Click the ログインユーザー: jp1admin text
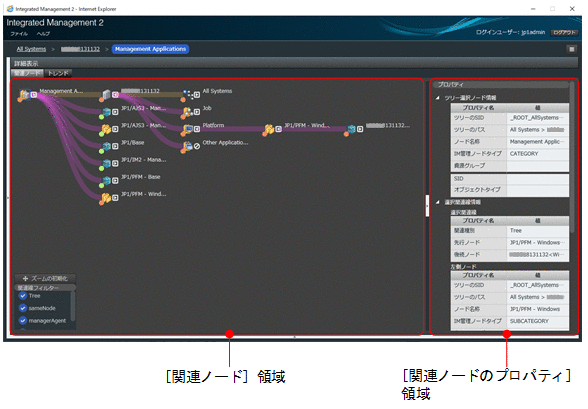This screenshot has width=588, height=409. tap(510, 33)
